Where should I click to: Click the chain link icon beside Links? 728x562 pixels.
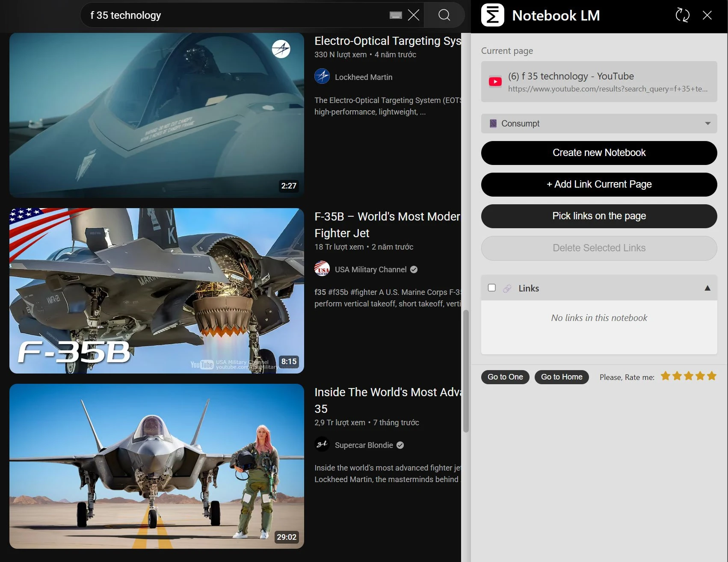coord(507,288)
